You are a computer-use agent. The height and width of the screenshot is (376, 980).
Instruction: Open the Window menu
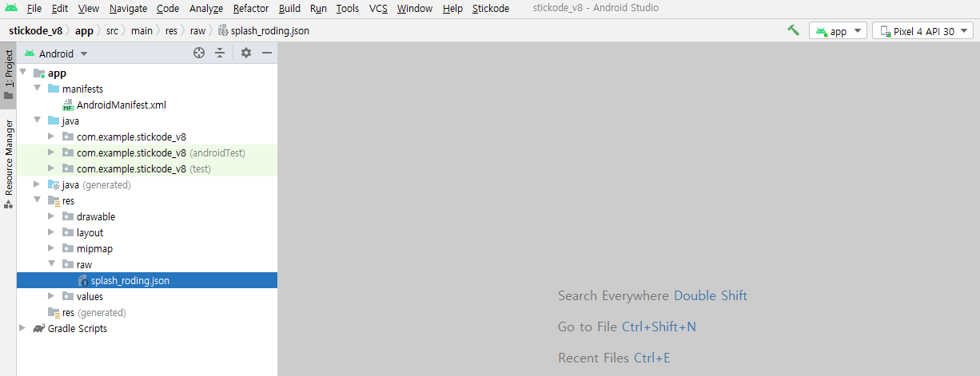point(415,8)
